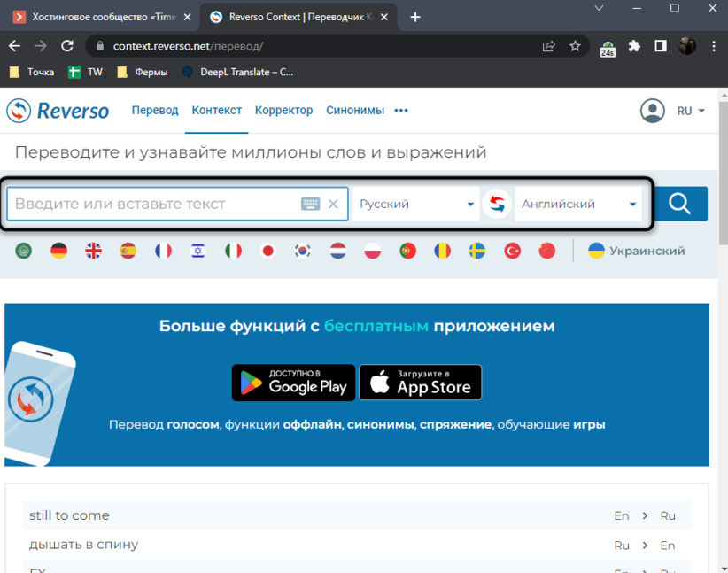728x573 pixels.
Task: Swap the Russian and English languages
Action: (x=497, y=204)
